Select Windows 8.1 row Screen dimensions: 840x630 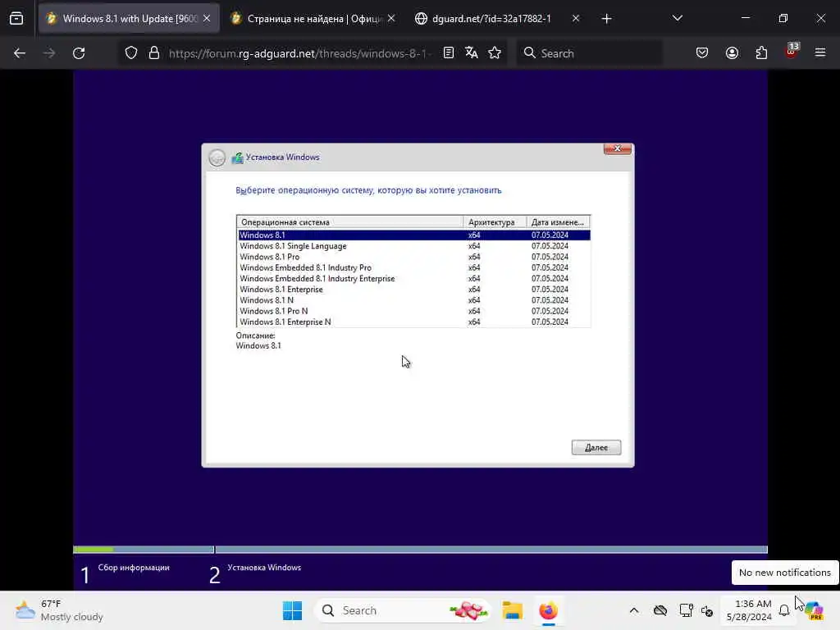414,235
